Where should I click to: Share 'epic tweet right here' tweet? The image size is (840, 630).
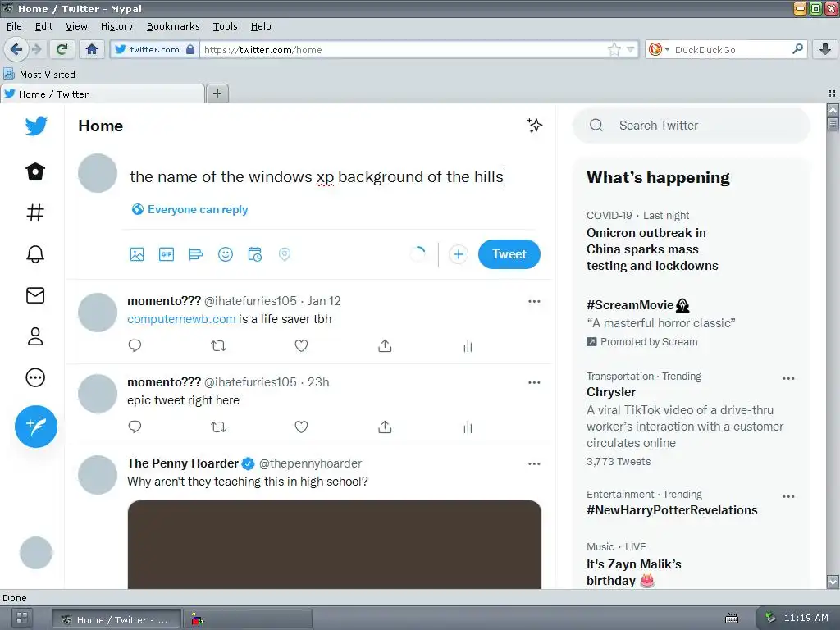point(386,427)
